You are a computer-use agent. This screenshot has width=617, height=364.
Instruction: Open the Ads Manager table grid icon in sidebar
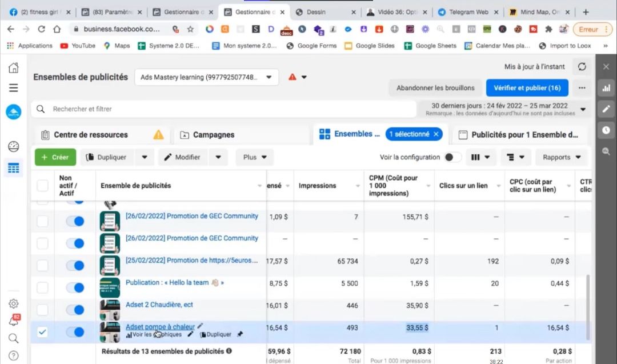click(13, 168)
